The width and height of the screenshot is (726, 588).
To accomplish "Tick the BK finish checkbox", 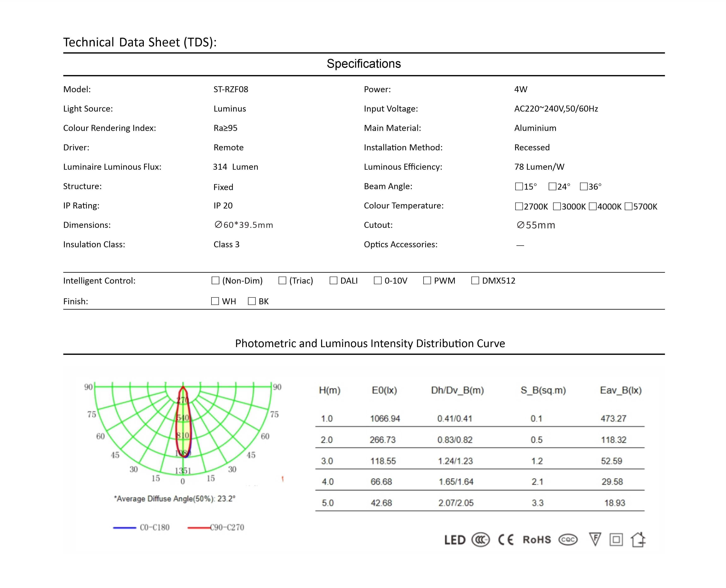I will coord(252,301).
